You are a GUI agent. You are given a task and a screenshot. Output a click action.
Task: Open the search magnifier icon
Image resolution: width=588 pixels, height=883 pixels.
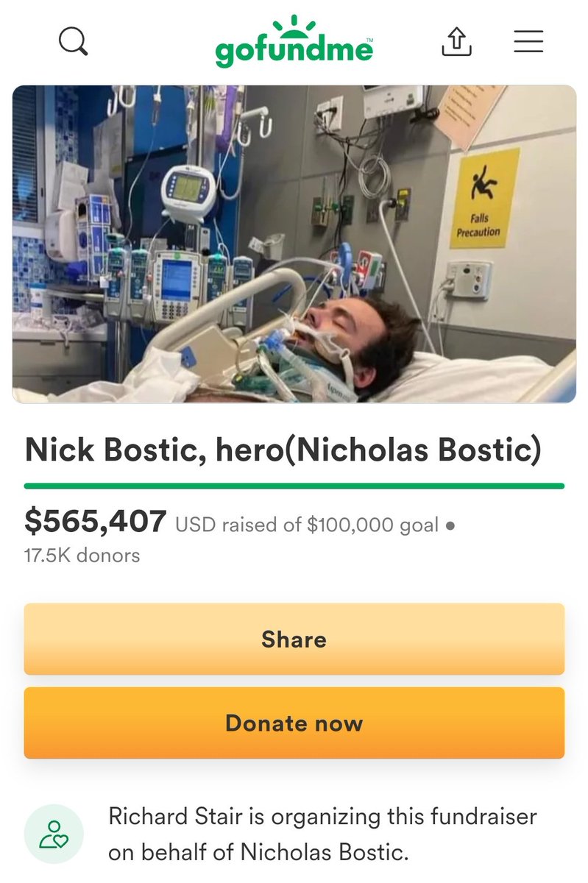click(73, 41)
